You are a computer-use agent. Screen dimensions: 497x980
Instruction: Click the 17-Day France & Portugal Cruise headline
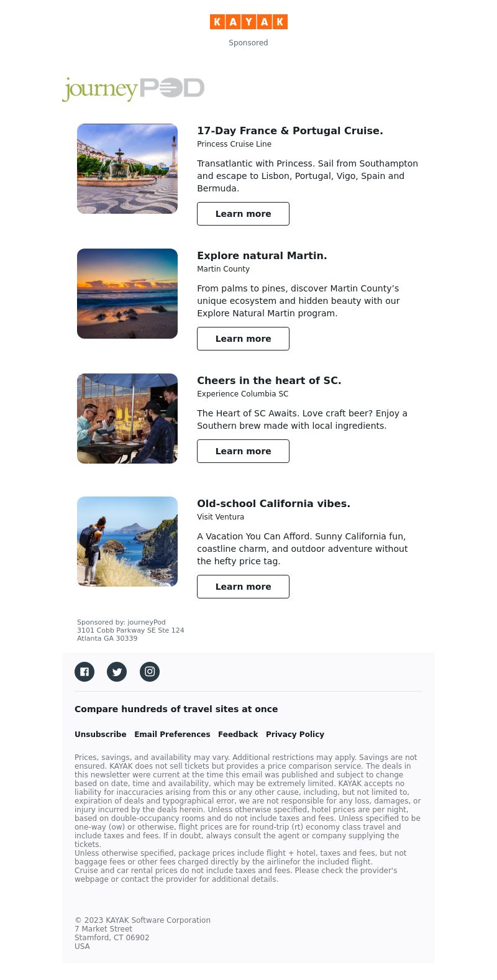point(290,131)
